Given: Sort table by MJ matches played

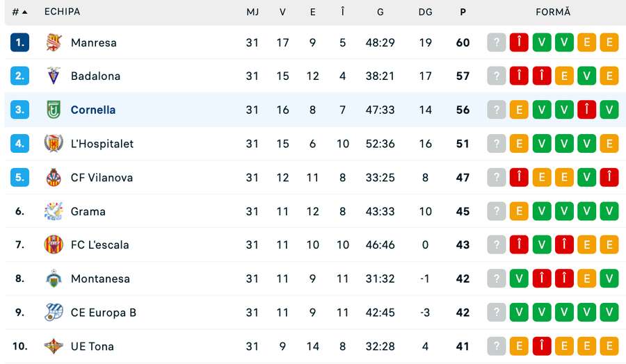Looking at the screenshot, I should coord(252,12).
